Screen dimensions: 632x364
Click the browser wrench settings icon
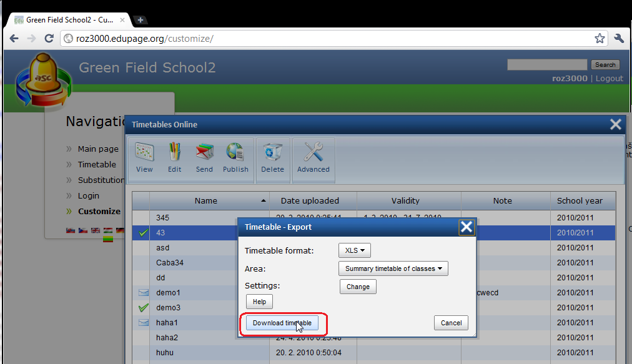(619, 39)
